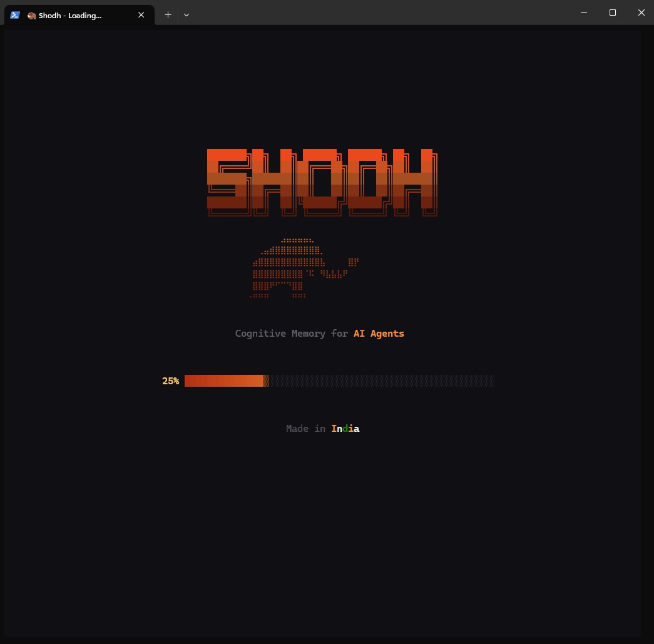The width and height of the screenshot is (654, 644).
Task: Open a new terminal tab
Action: [x=168, y=15]
